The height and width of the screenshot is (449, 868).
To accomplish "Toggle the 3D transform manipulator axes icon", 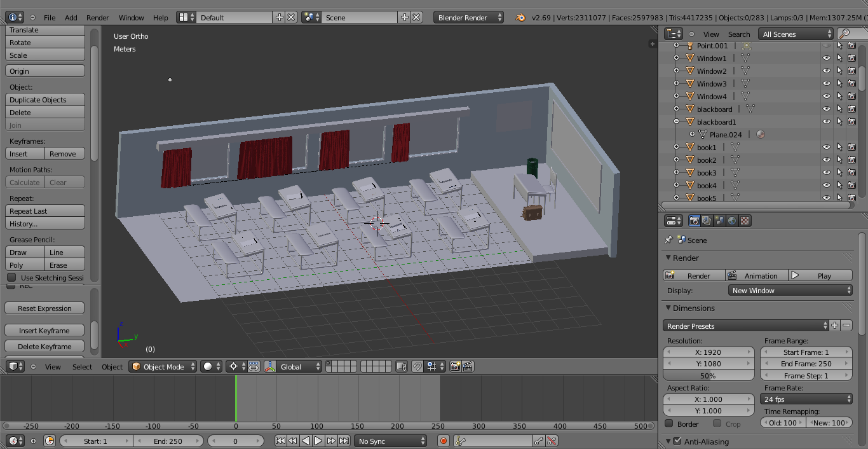I will [271, 366].
